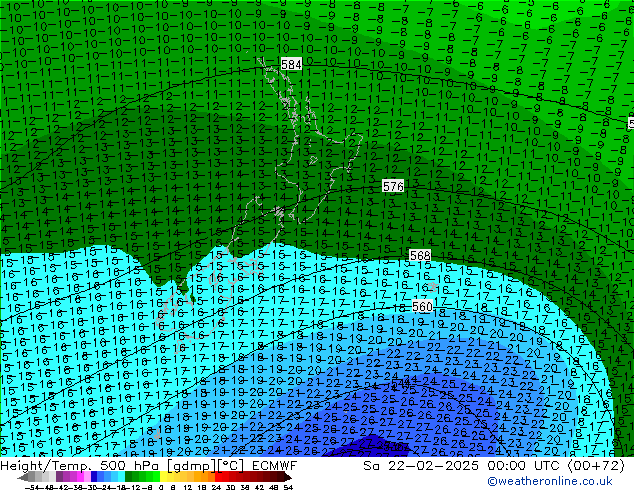
Task: Click the Height/Temp. 500 hPa title text
Action: (80, 466)
